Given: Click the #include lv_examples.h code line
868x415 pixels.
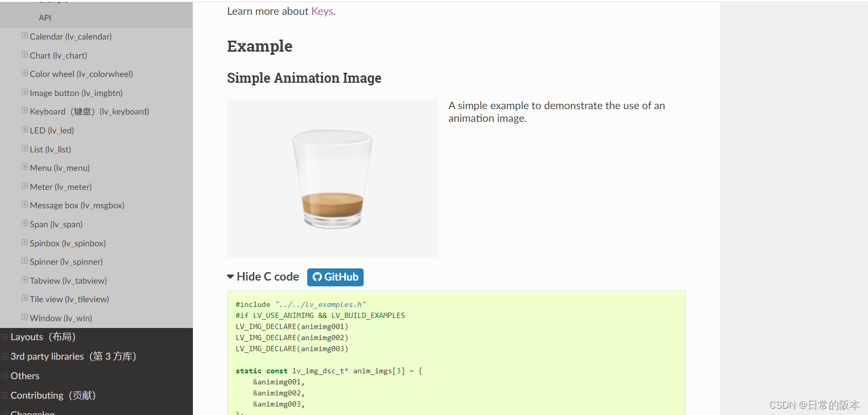Looking at the screenshot, I should [x=301, y=304].
